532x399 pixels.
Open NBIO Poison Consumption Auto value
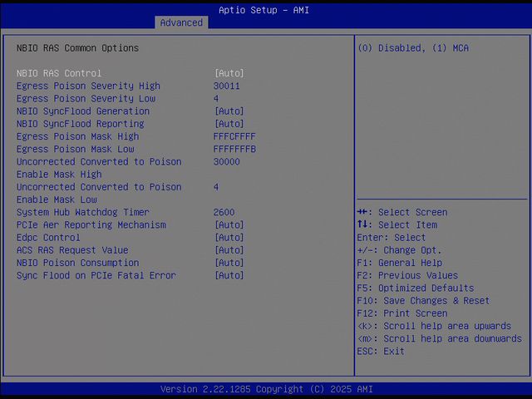[229, 263]
